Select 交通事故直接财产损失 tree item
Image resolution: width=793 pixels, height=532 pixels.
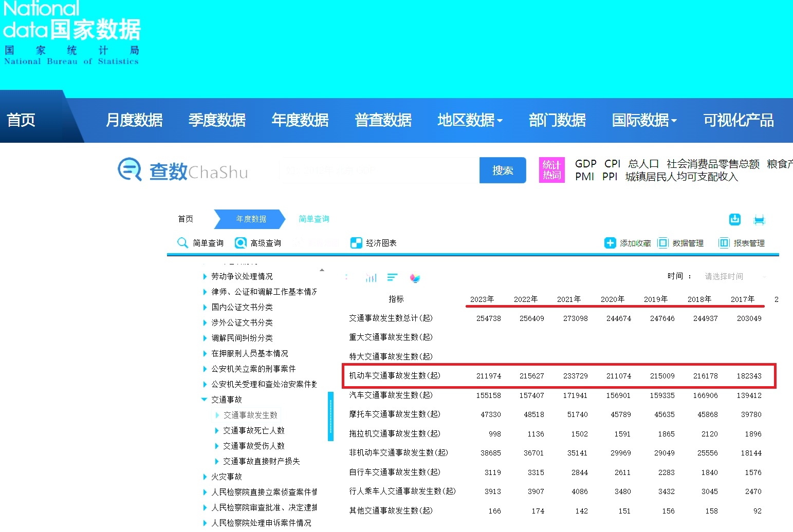[262, 461]
